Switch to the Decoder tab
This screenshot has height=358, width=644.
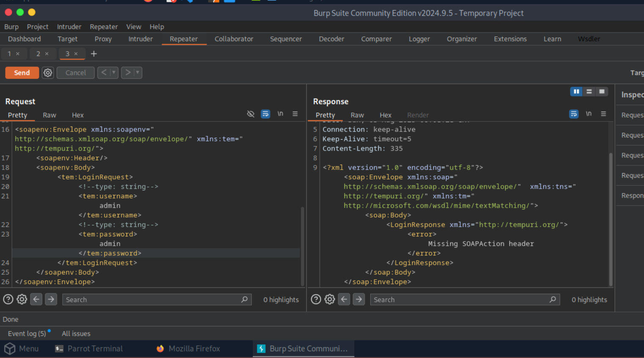click(331, 39)
